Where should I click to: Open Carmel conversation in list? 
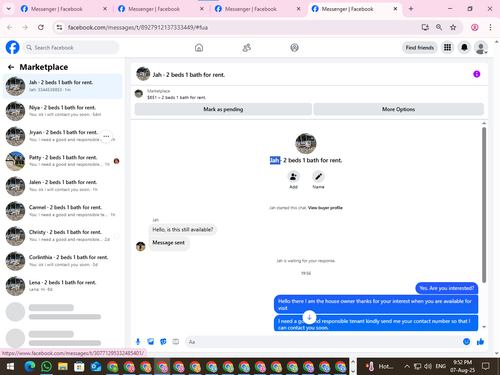tap(63, 211)
